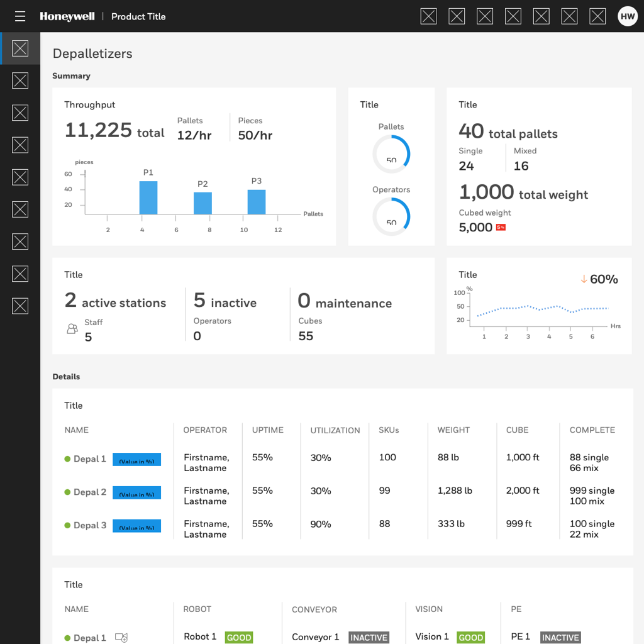The image size is (644, 644).
Task: Click the ROBOT column header
Action: tap(197, 609)
